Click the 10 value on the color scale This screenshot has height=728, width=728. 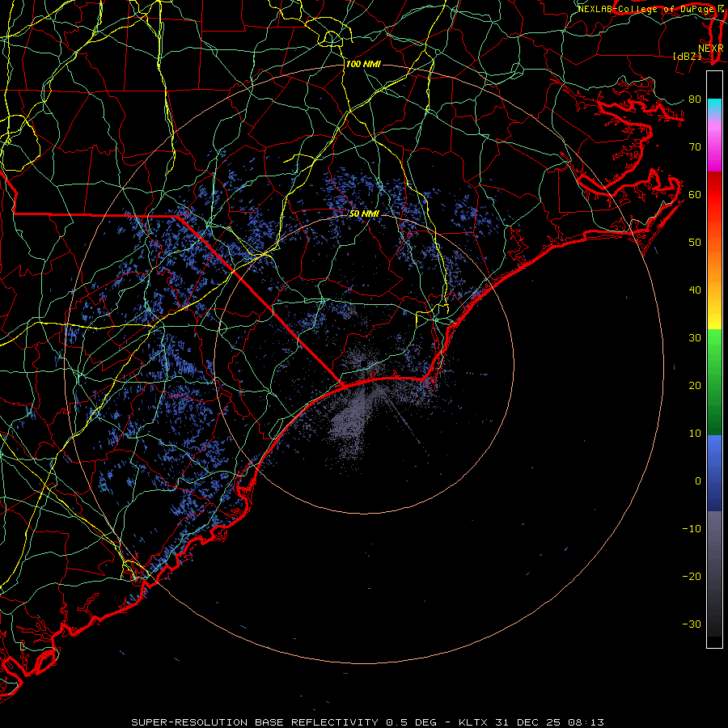pyautogui.click(x=695, y=434)
